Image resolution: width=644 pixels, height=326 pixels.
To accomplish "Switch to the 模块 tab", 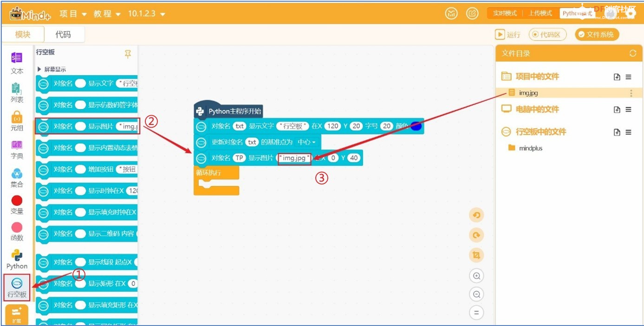I will point(23,34).
